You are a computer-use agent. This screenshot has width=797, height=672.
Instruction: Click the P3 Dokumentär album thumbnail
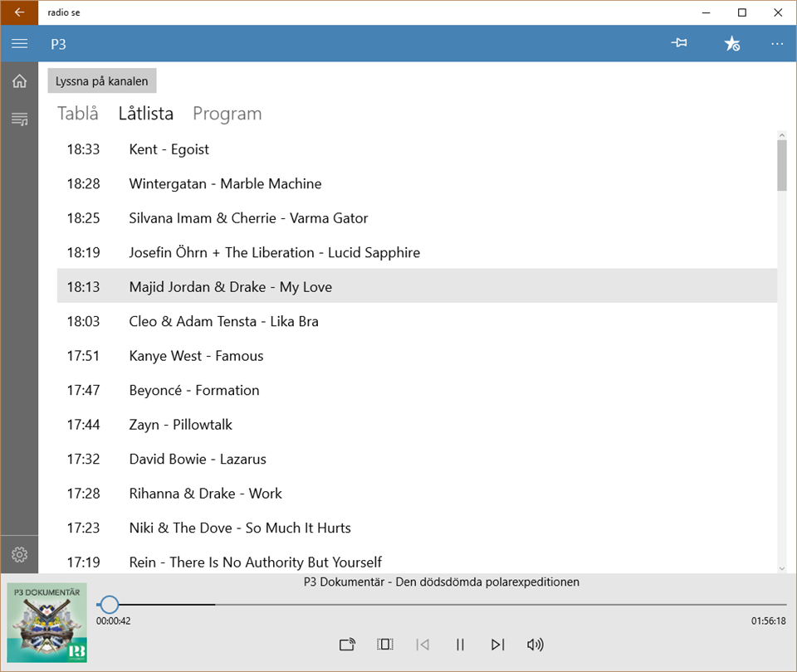coord(46,623)
